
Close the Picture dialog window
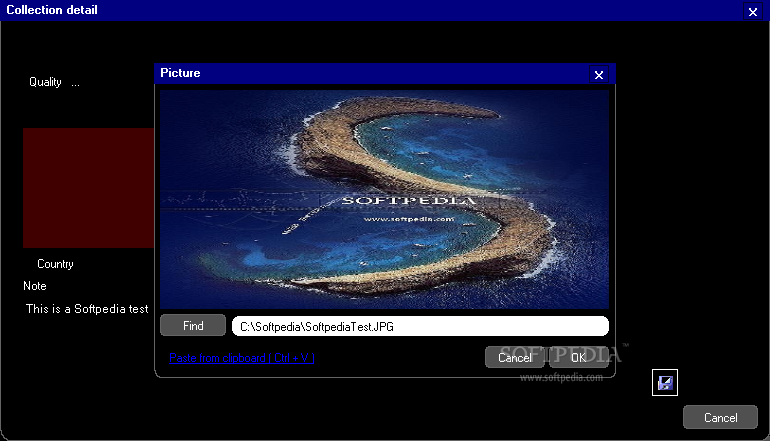(599, 75)
